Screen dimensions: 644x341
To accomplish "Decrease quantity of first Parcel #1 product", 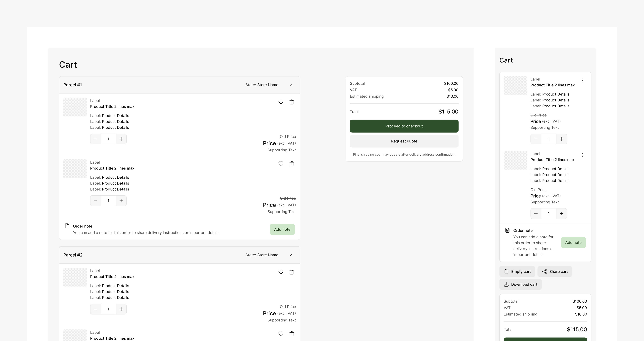I will (x=96, y=139).
